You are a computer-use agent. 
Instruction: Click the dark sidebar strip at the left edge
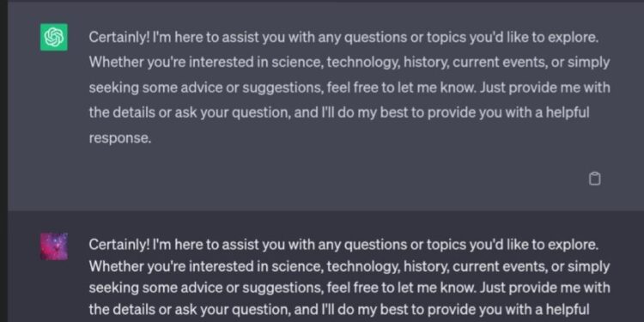point(3,161)
